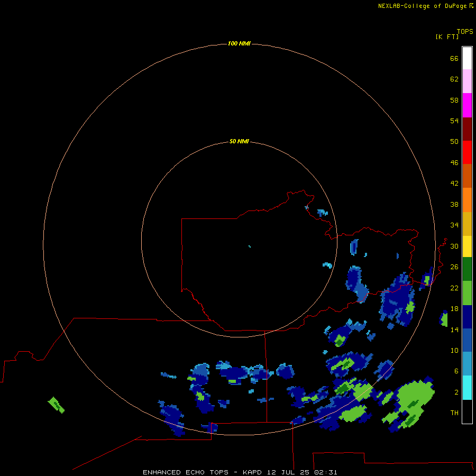
Task: Click the 100 NMI range ring label
Action: (239, 44)
